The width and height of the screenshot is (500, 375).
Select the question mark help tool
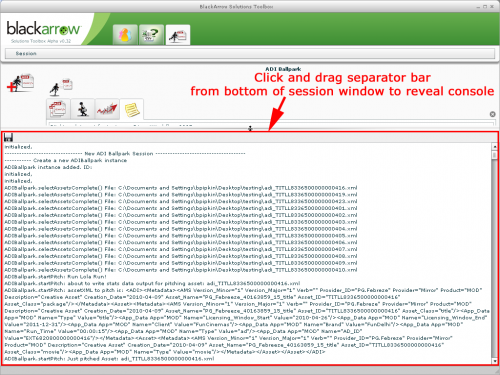coord(151,34)
